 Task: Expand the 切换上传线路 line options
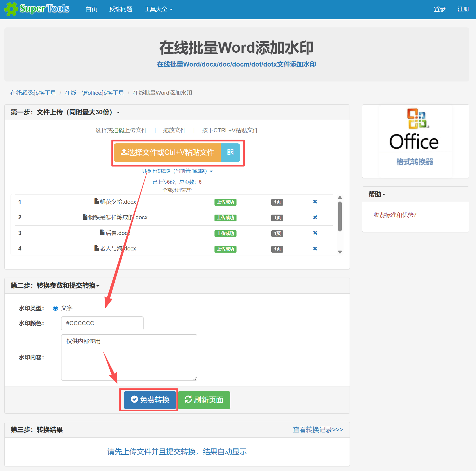[x=177, y=171]
